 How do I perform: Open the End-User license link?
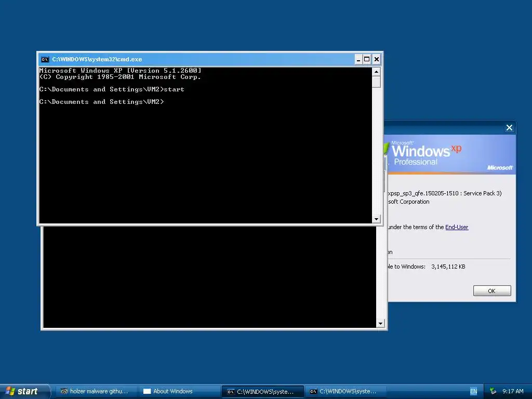click(457, 227)
